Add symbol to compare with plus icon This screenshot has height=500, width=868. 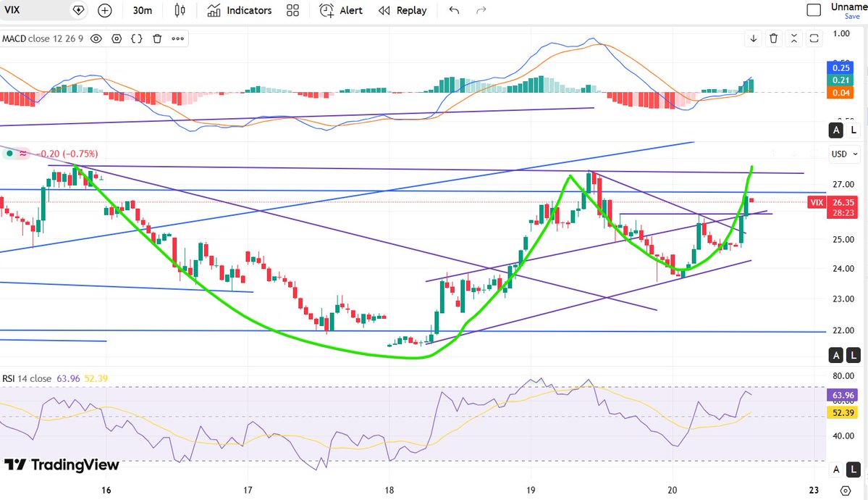[105, 10]
